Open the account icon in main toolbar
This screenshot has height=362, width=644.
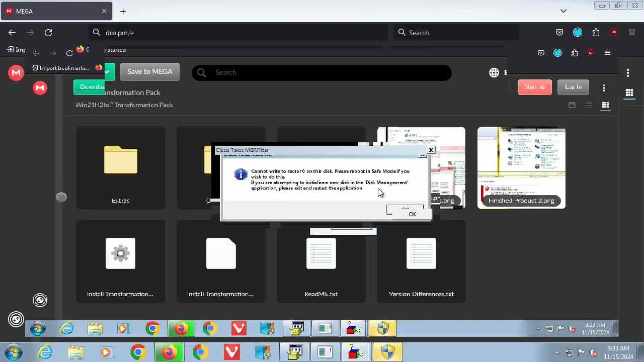pos(578,32)
